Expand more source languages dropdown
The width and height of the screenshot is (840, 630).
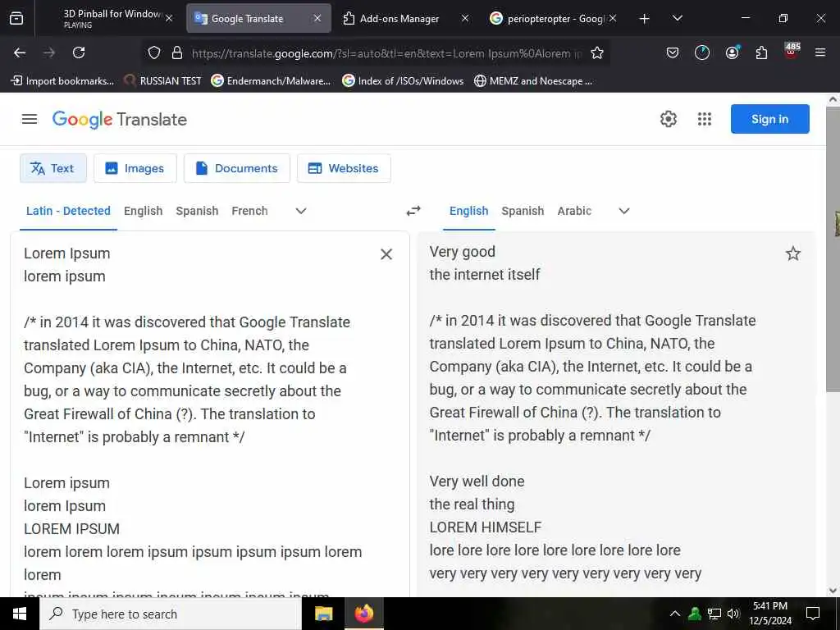[x=301, y=211]
